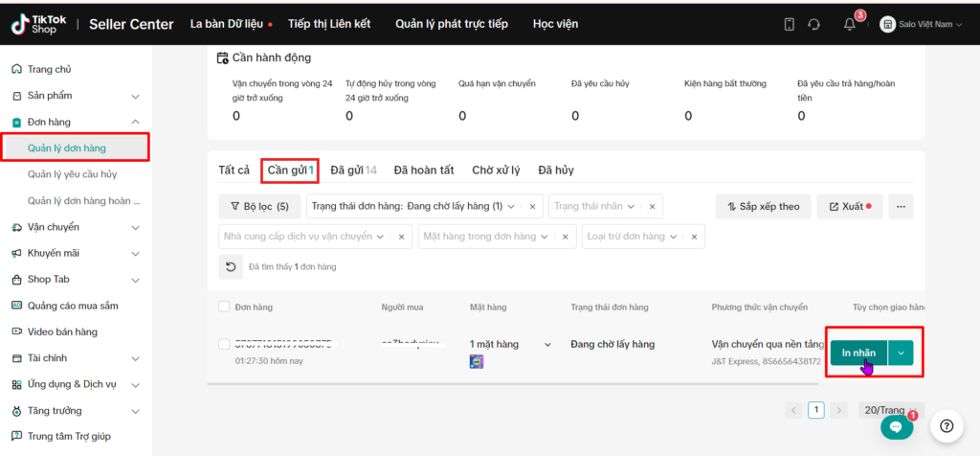Click the Vận chuyển truck icon
980x456 pixels.
(x=17, y=227)
